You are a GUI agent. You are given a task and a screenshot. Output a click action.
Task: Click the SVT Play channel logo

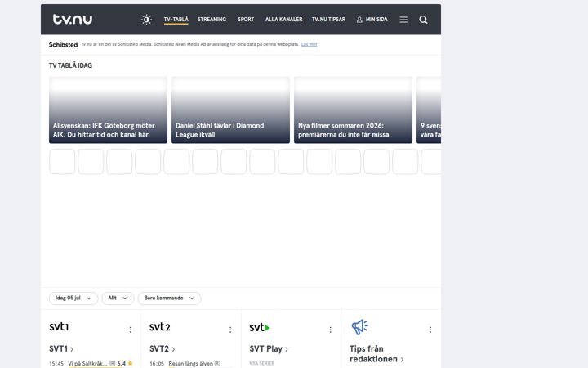(x=260, y=327)
